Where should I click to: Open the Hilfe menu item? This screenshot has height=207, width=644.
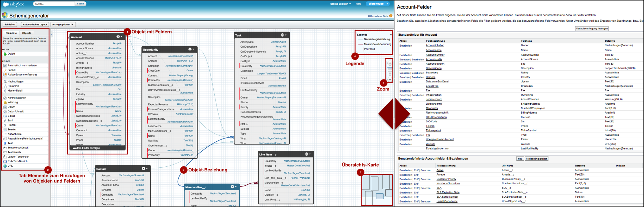click(358, 4)
